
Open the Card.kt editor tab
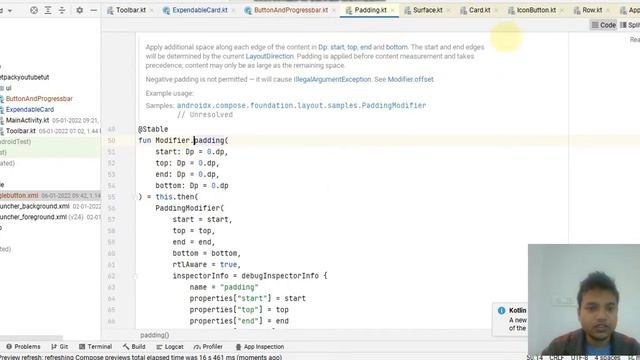click(x=479, y=10)
